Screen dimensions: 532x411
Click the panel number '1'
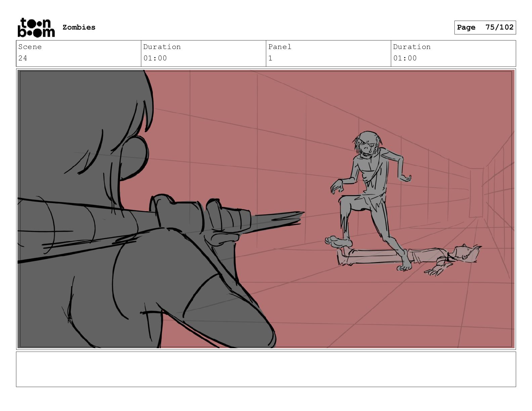tap(270, 58)
